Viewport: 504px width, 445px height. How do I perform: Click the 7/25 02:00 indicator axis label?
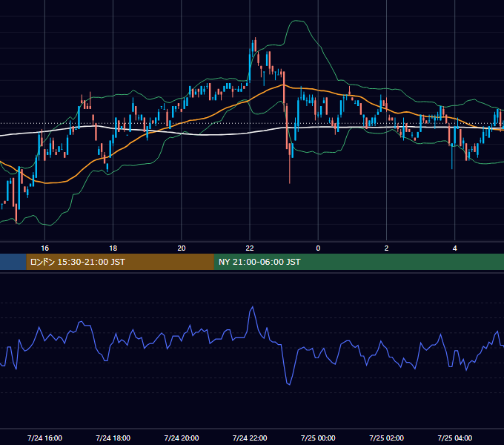point(386,438)
